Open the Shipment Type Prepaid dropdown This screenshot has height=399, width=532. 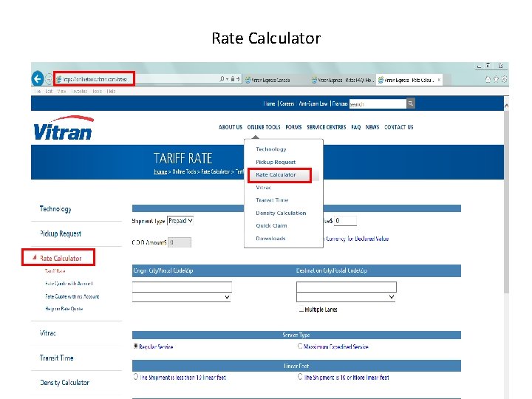tap(180, 221)
